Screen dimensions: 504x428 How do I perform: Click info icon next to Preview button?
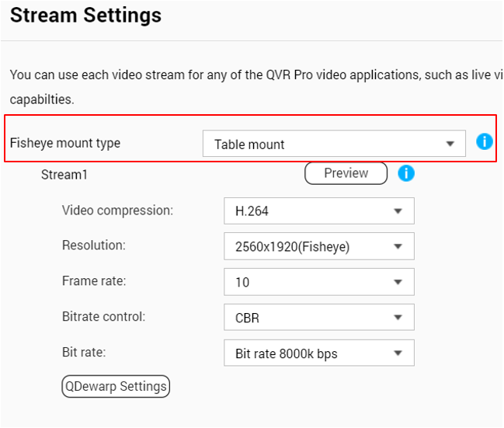coord(406,173)
